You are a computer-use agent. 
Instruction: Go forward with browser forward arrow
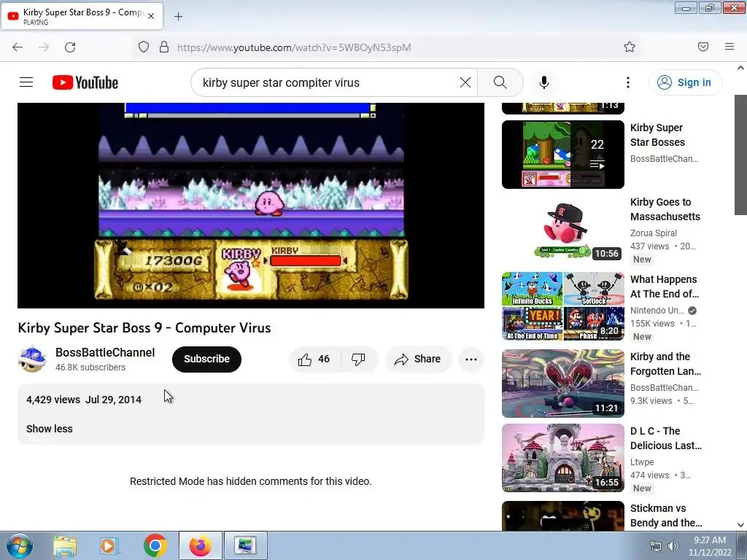click(x=44, y=47)
